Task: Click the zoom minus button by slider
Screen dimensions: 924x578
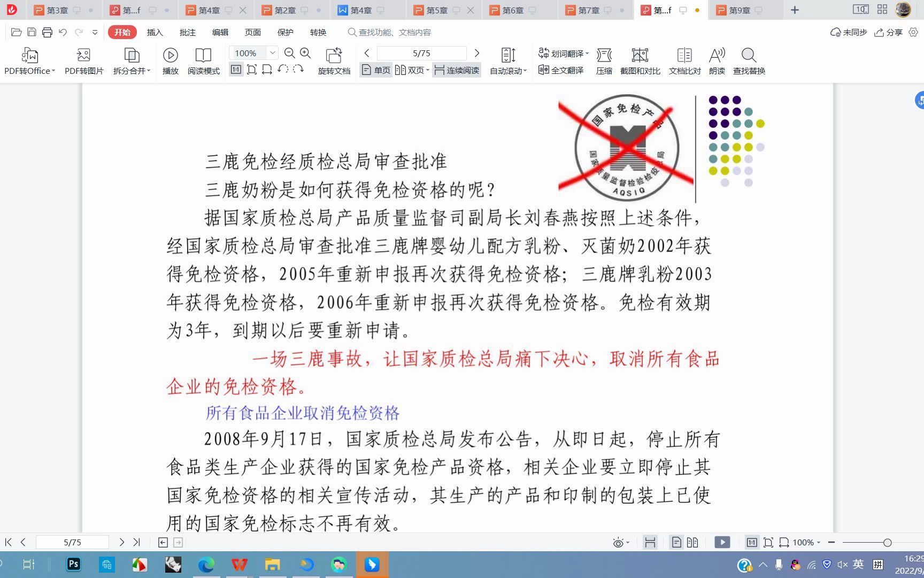Action: coord(831,542)
